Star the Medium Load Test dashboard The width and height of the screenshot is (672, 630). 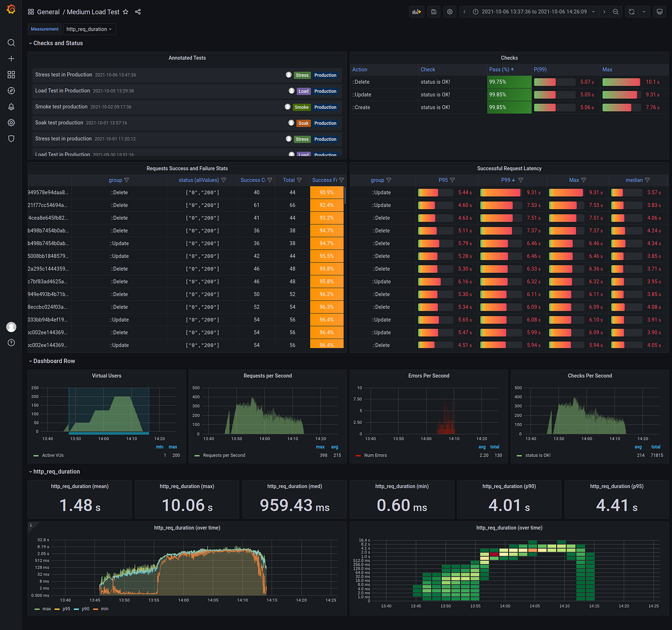[126, 12]
